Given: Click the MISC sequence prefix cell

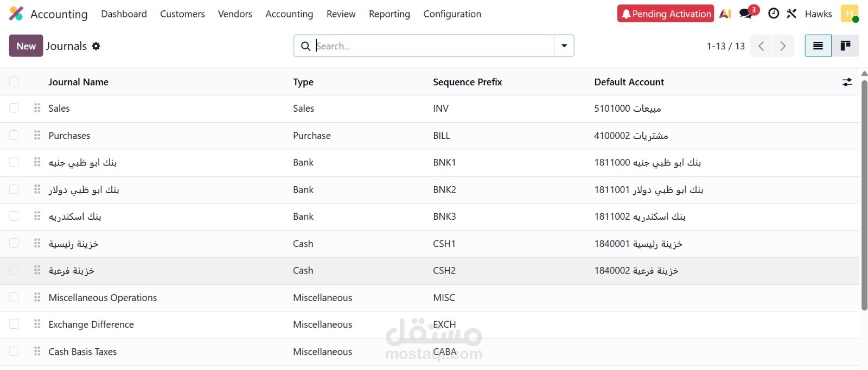Looking at the screenshot, I should tap(444, 297).
